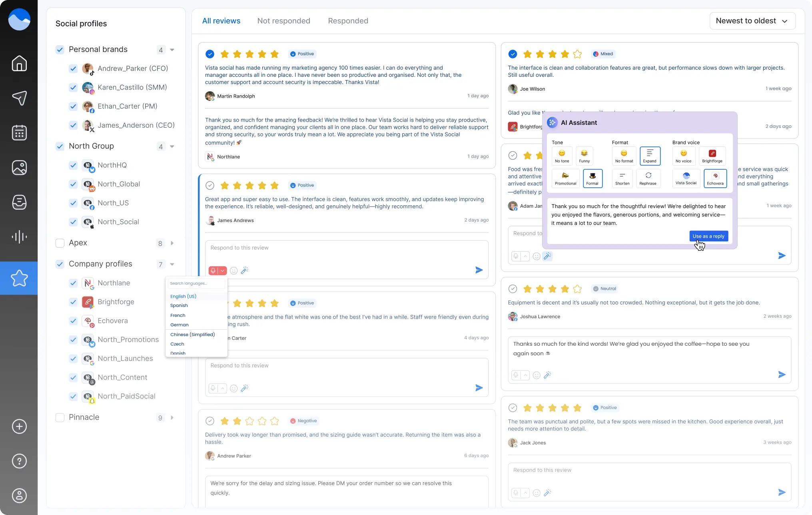Screen dimensions: 812x515
Task: Uncheck the North_US profile
Action: [x=73, y=203]
